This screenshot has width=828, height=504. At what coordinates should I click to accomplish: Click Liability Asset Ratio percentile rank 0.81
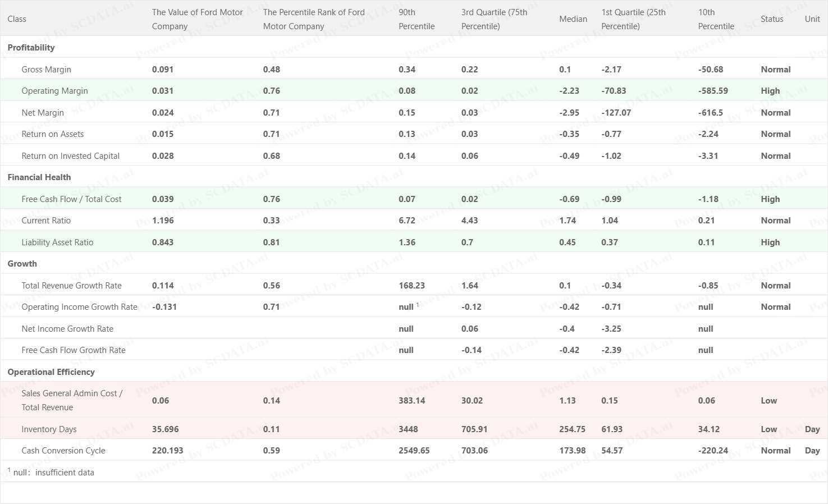click(x=272, y=242)
